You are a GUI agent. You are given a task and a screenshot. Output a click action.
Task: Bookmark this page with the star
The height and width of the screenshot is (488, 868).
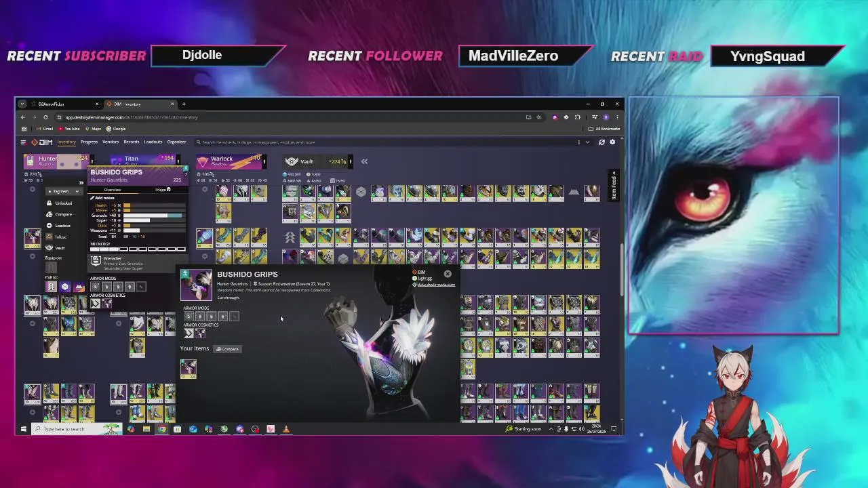tap(539, 117)
